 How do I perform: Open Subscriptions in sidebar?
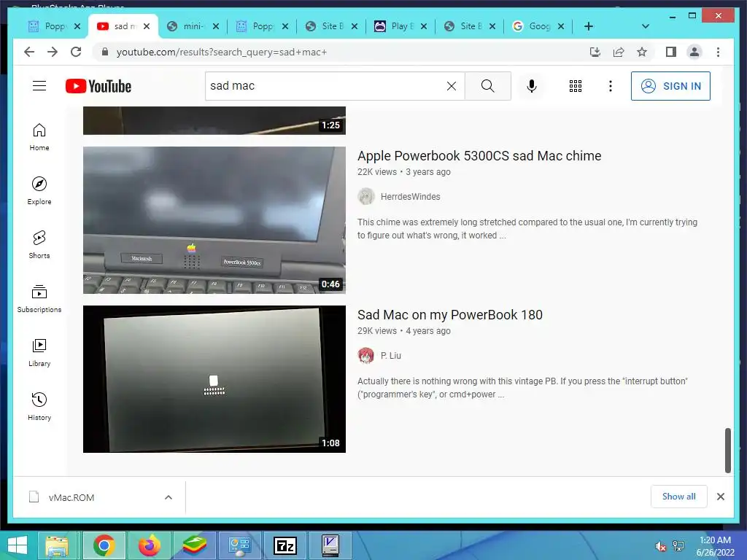39,298
